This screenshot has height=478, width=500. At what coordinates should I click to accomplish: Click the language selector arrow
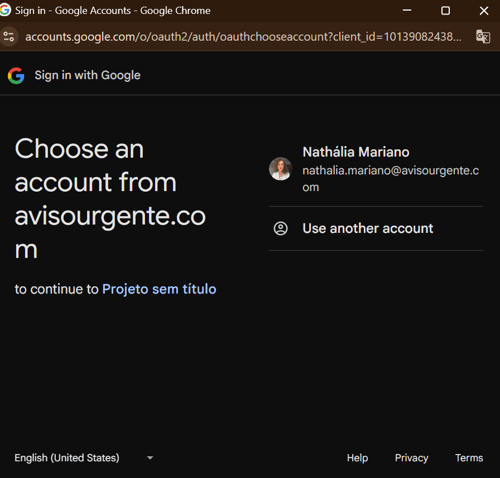click(150, 458)
